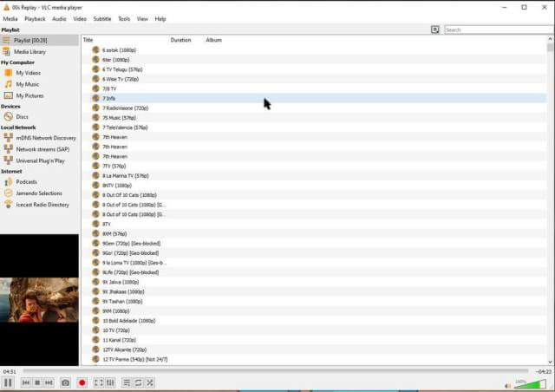Select the 7 RadioVisione (720p) entry
This screenshot has height=392, width=555.
click(314, 108)
